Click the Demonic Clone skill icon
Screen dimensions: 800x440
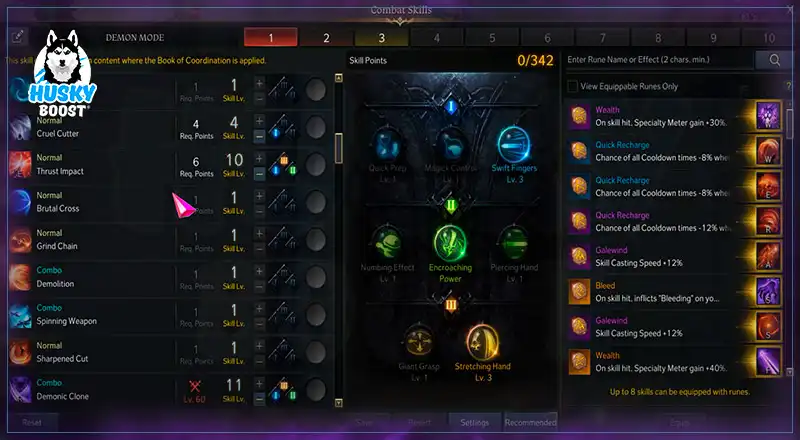[x=20, y=389]
